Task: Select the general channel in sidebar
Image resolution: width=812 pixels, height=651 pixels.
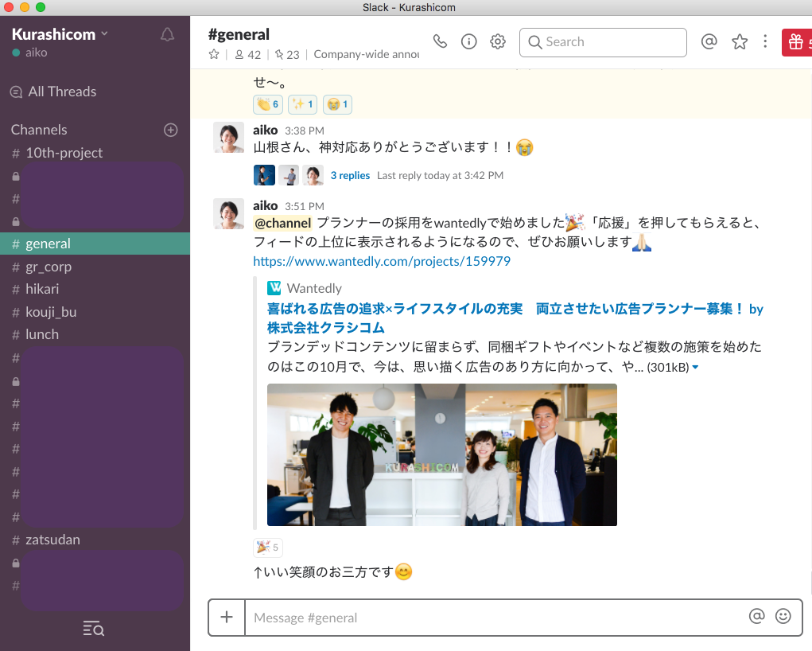Action: pos(95,244)
